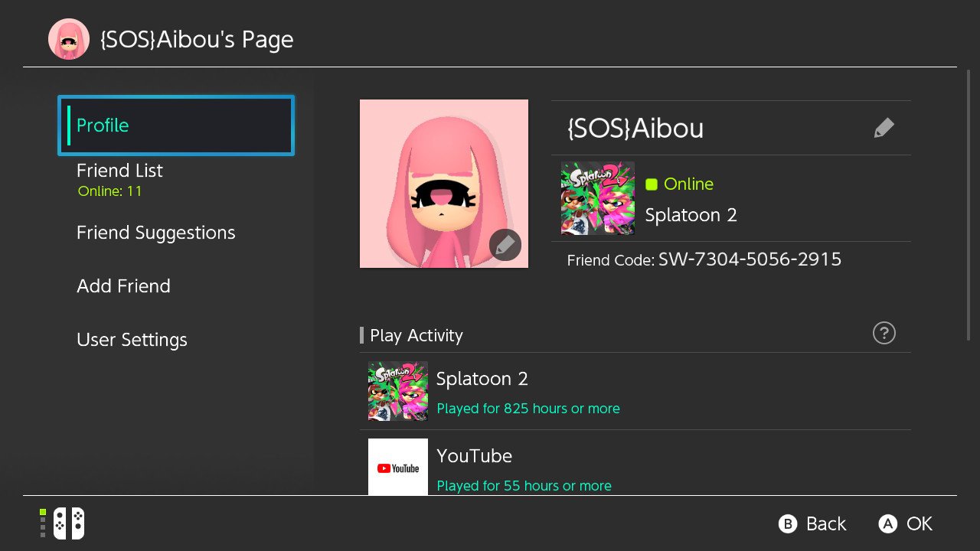Open Play Activity help question mark
The image size is (980, 551).
(x=884, y=333)
